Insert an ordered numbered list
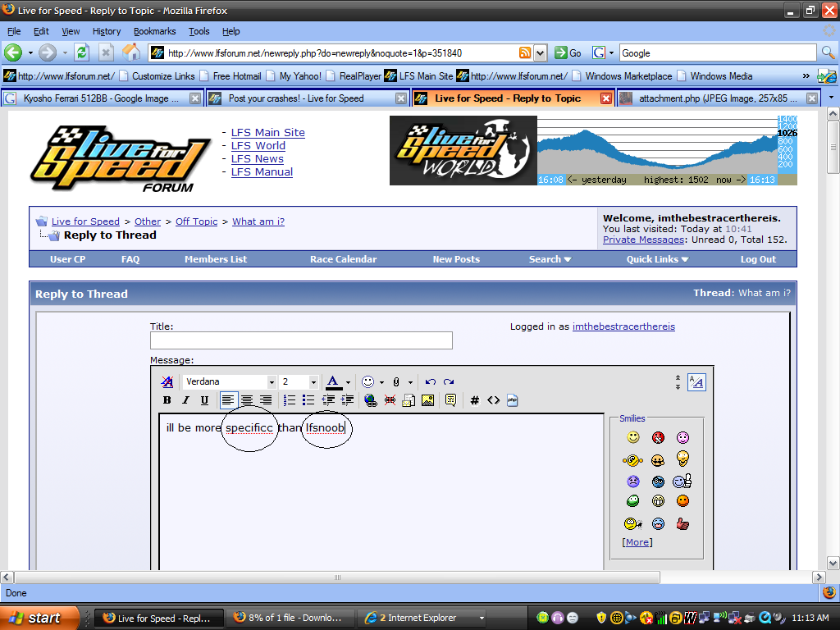 click(x=290, y=400)
